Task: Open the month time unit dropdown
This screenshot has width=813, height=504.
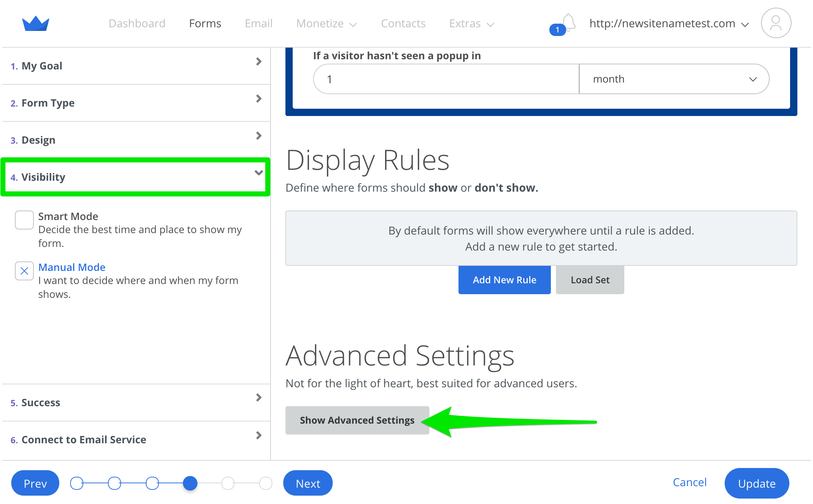Action: [x=673, y=79]
